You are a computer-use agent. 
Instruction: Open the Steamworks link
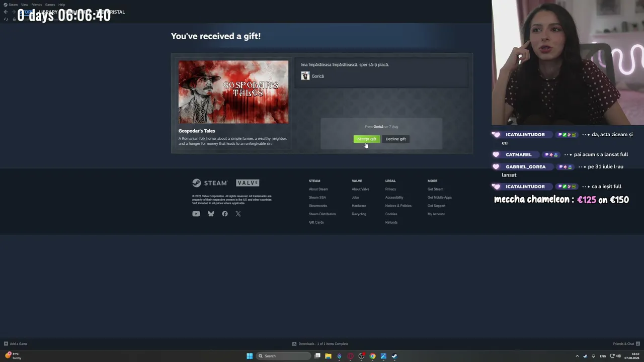tap(318, 206)
